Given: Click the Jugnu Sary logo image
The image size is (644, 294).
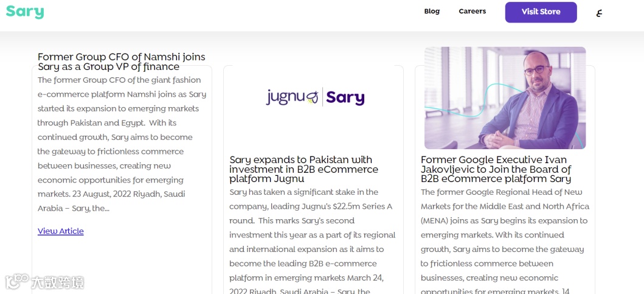Looking at the screenshot, I should [x=315, y=97].
